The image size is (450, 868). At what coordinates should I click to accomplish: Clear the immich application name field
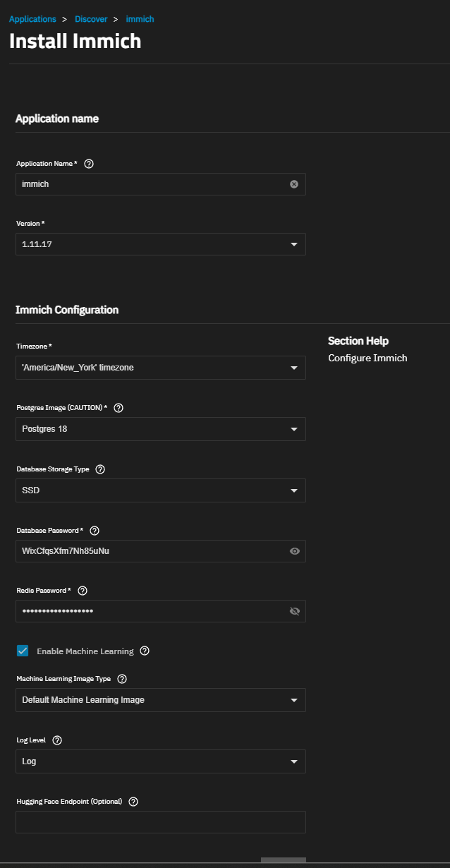294,183
